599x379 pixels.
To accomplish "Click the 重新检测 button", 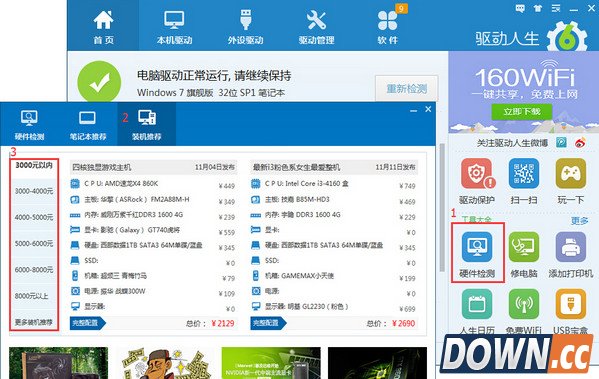I will [406, 89].
